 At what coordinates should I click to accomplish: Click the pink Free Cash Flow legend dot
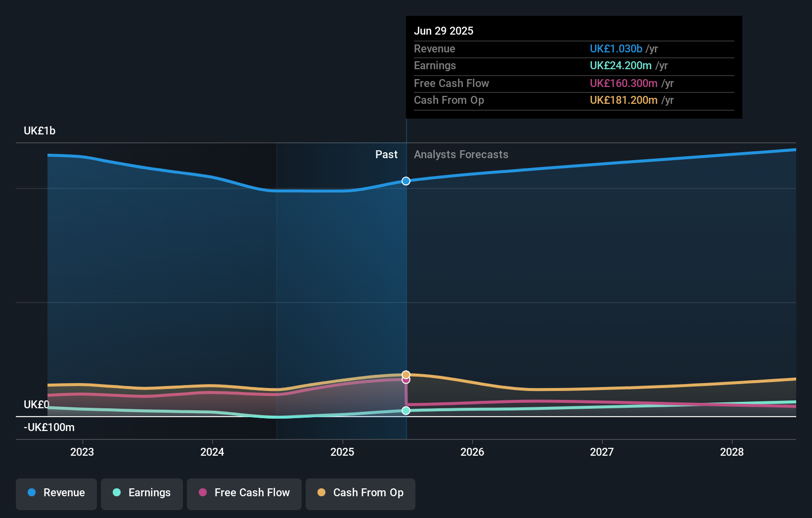pyautogui.click(x=202, y=493)
